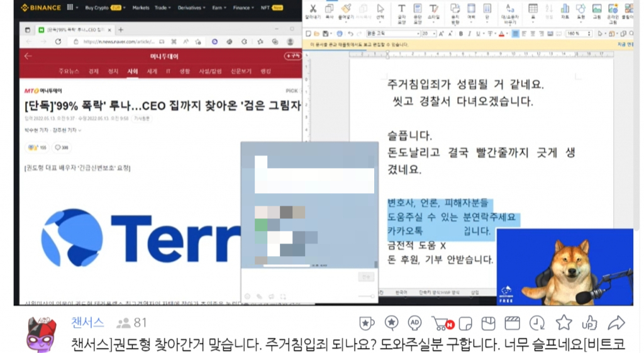This screenshot has height=353, width=644.
Task: Open the star balloon gift icon
Action: (x=391, y=323)
